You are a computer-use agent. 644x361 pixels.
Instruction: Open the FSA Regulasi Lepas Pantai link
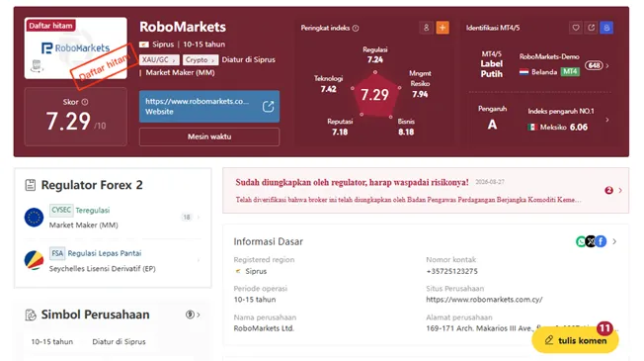point(105,253)
